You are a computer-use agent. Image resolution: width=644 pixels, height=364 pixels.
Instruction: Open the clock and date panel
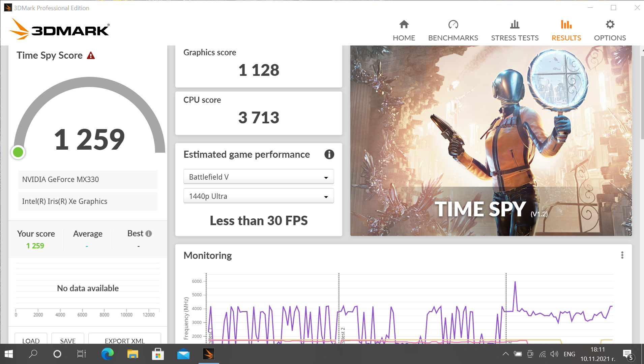[598, 354]
